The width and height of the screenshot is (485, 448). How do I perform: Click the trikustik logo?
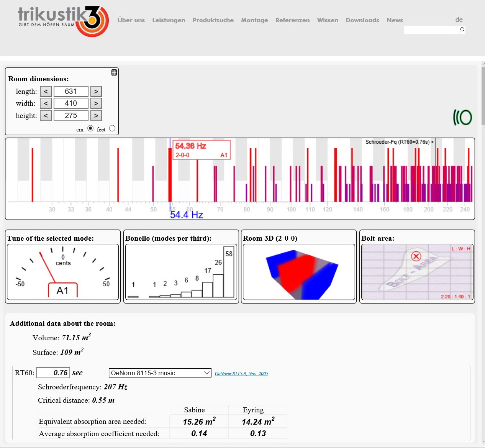(63, 21)
